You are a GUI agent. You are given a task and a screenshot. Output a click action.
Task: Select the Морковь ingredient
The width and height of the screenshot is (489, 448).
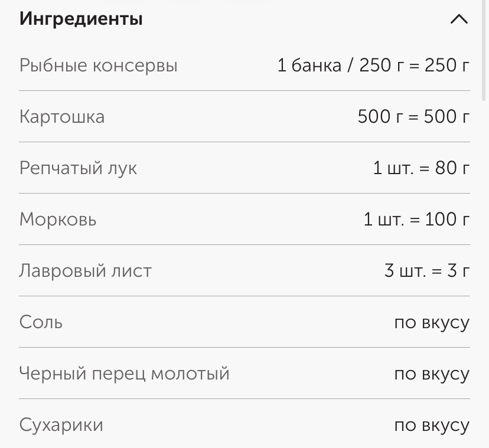[x=57, y=219]
